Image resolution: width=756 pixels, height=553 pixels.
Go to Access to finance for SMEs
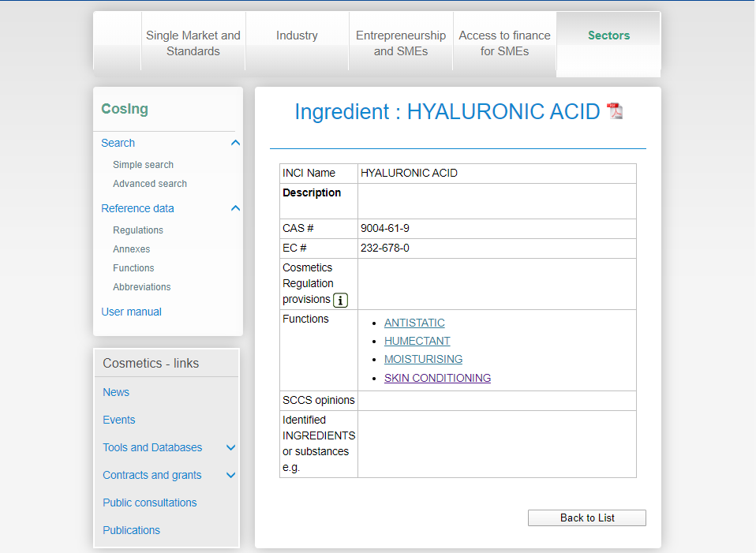(504, 43)
